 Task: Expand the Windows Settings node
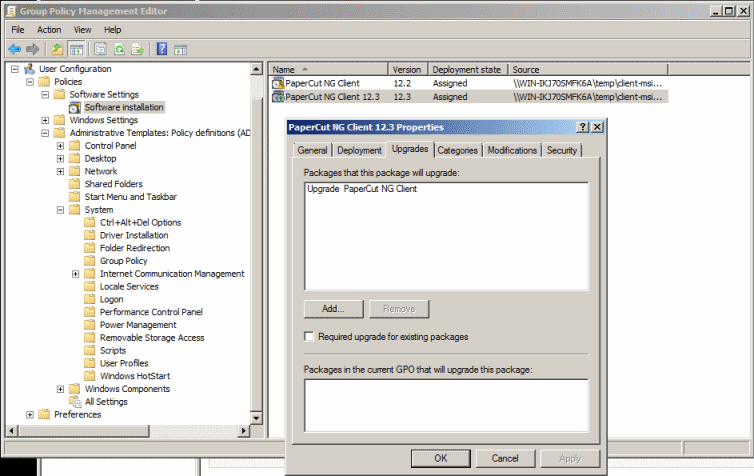point(45,120)
